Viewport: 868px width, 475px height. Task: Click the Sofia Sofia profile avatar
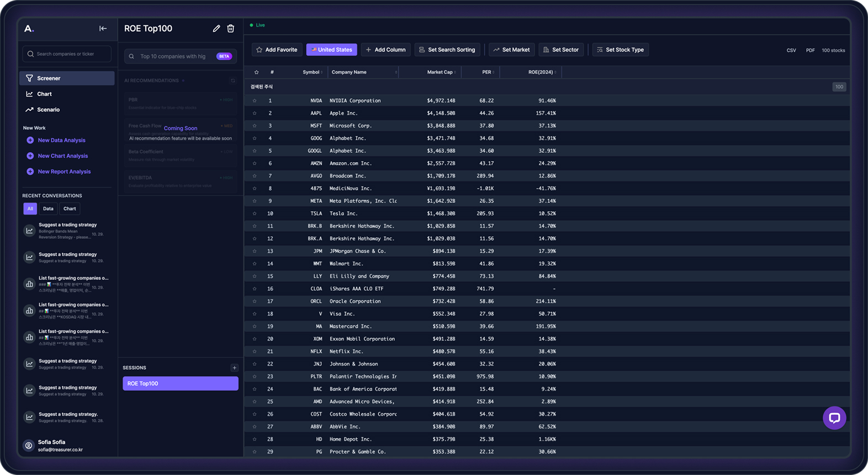pyautogui.click(x=29, y=445)
